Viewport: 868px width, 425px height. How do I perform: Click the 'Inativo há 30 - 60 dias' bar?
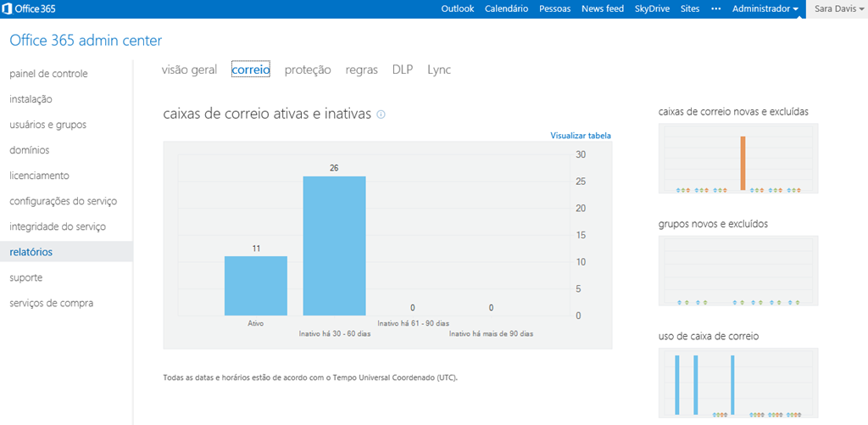point(334,246)
